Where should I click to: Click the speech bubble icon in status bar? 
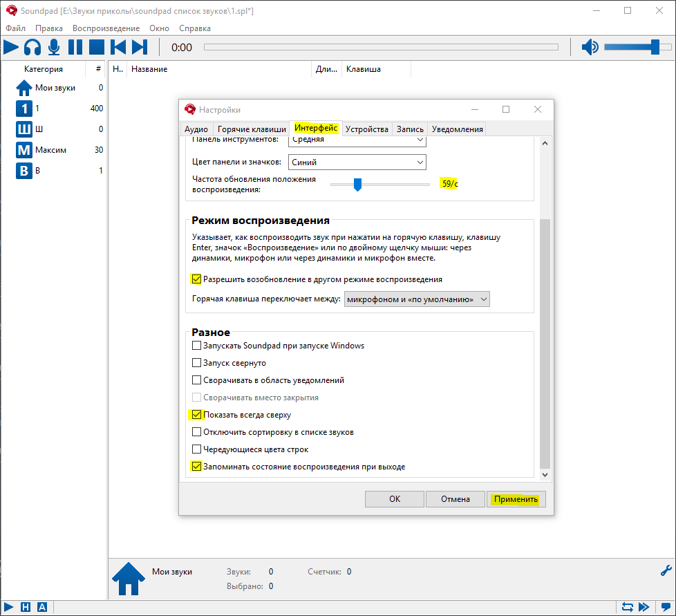(666, 607)
